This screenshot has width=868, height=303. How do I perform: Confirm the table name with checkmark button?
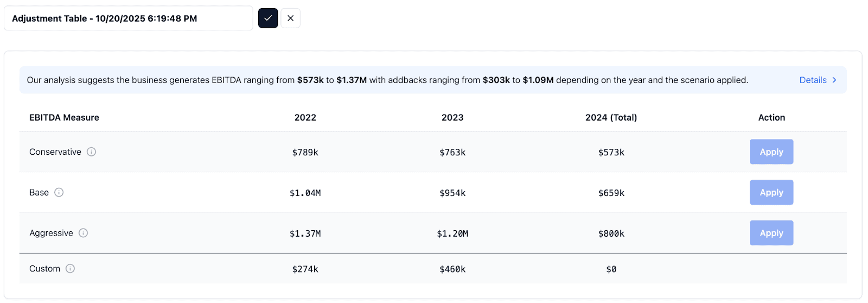[268, 18]
